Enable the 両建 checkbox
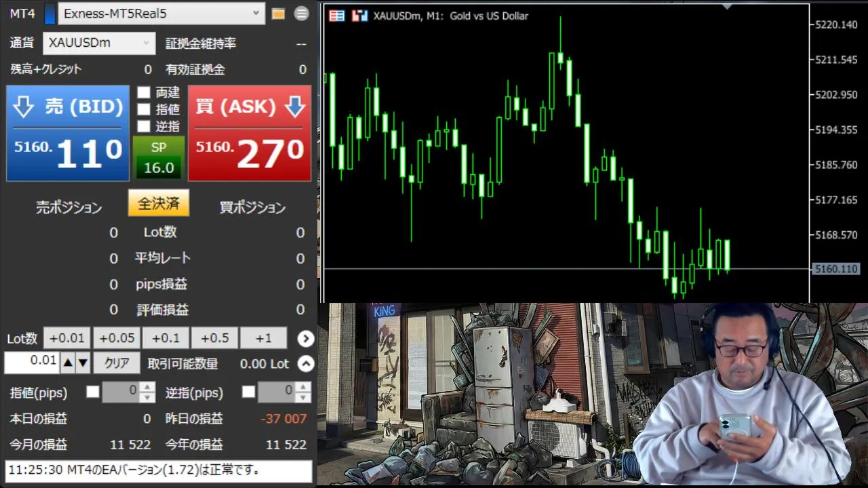868x488 pixels. 144,92
